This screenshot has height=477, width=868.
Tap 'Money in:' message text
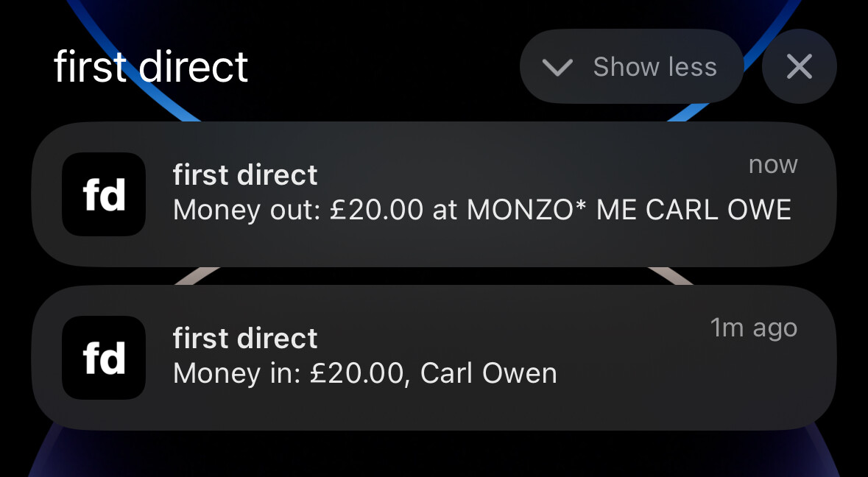(236, 374)
